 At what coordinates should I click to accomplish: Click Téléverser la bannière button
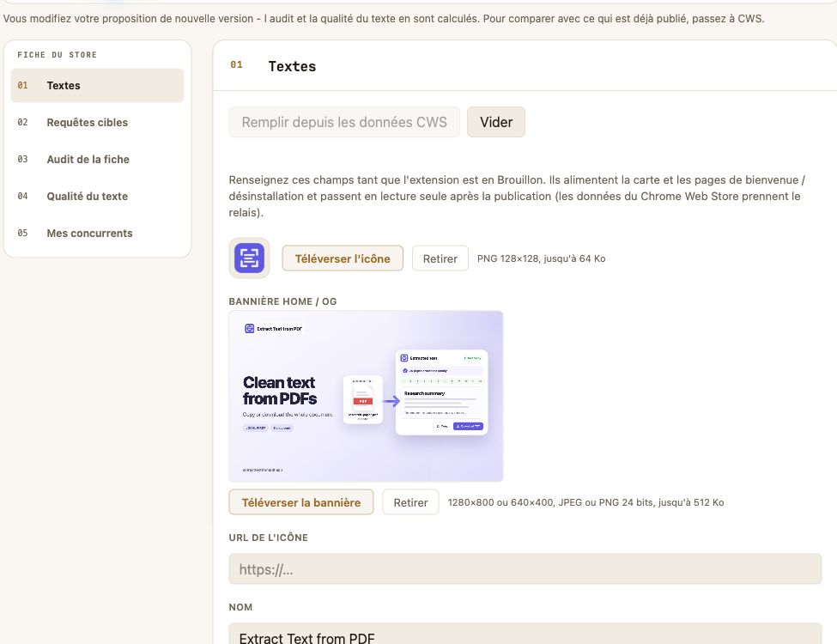click(x=301, y=502)
